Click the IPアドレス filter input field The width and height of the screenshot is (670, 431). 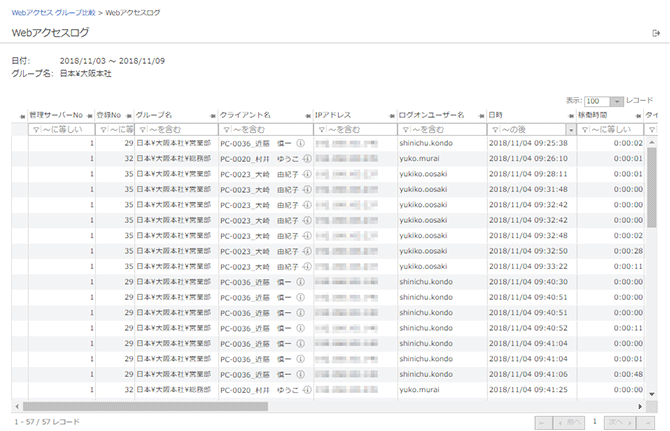click(x=359, y=130)
